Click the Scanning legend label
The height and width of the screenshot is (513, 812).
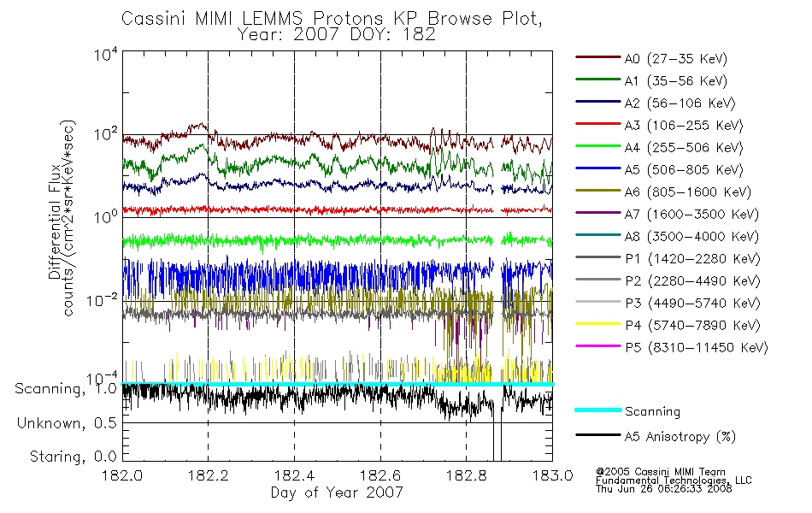pos(652,412)
